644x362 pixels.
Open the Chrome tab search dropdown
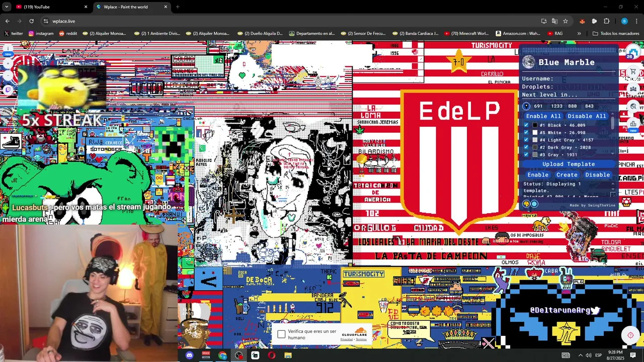click(7, 7)
